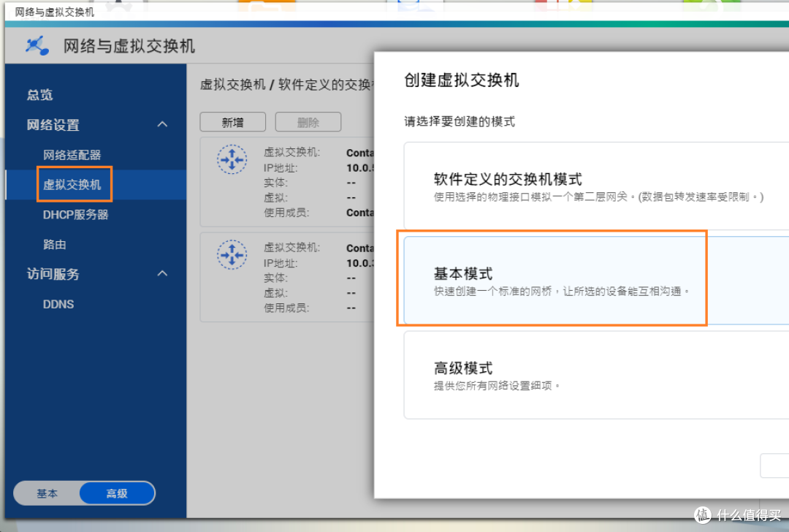This screenshot has width=789, height=532.
Task: Click the 网络与虚拟交换机 app header title
Action: coord(129,46)
